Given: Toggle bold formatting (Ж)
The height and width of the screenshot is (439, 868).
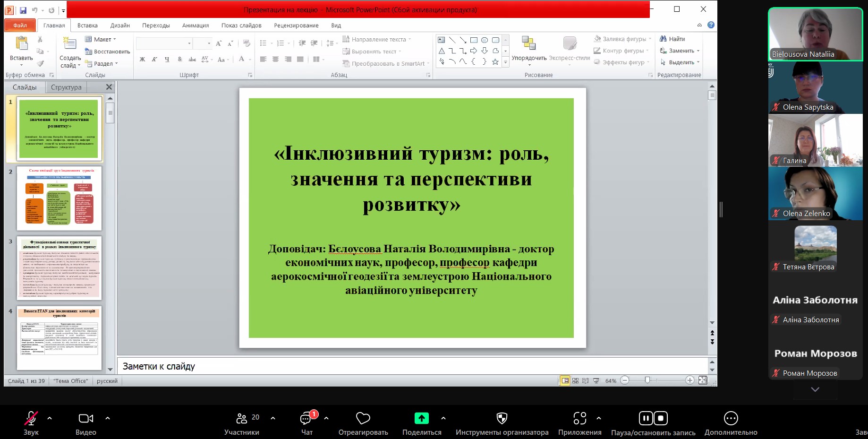Looking at the screenshot, I should (142, 59).
